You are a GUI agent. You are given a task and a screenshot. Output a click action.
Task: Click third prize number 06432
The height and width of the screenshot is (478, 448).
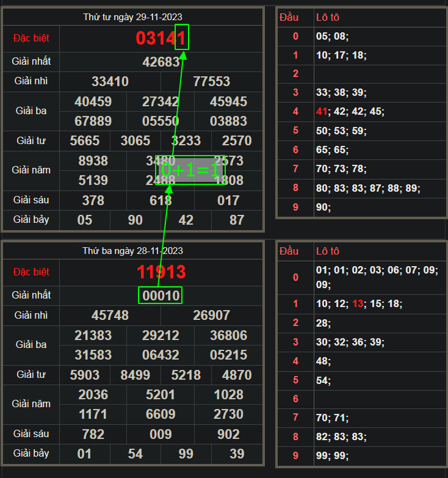[161, 355]
